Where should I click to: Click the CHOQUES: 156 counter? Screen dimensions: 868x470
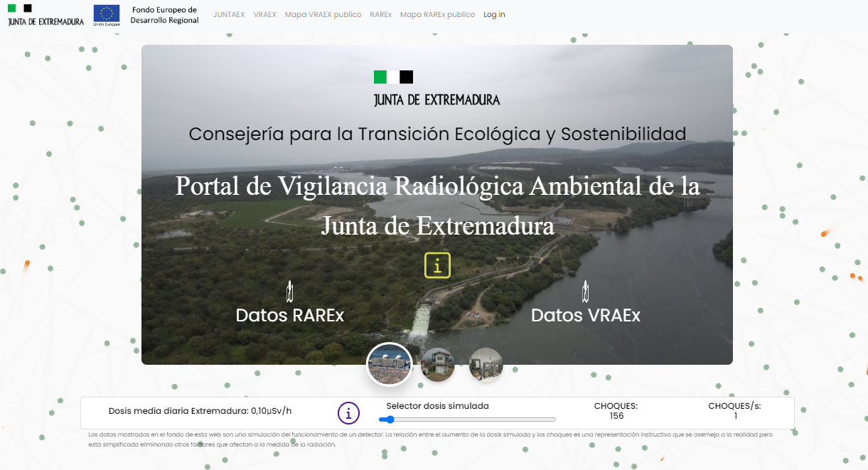tap(616, 411)
